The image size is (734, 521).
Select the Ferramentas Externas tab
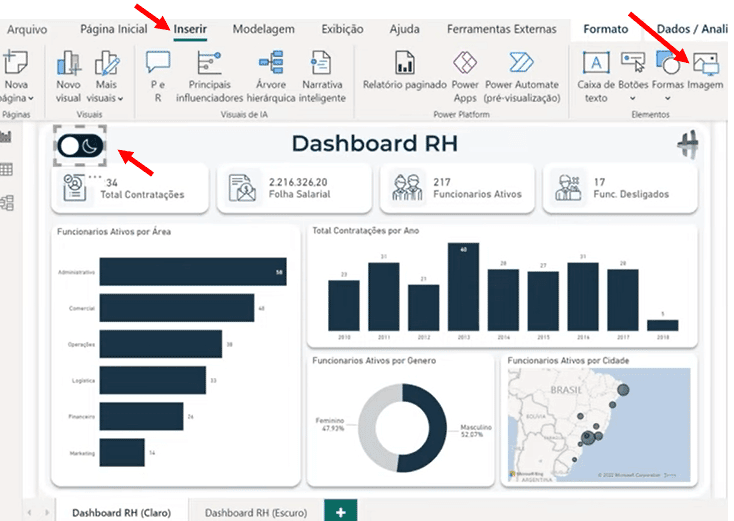tap(501, 29)
